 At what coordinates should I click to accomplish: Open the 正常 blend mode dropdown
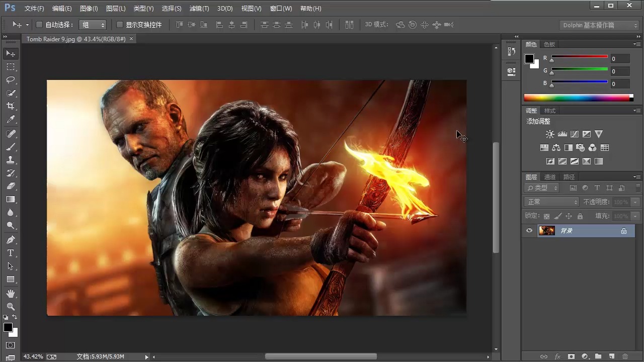551,202
